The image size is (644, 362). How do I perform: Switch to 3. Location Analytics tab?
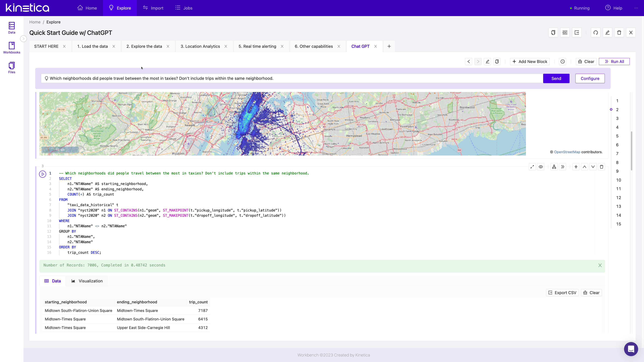tap(200, 46)
